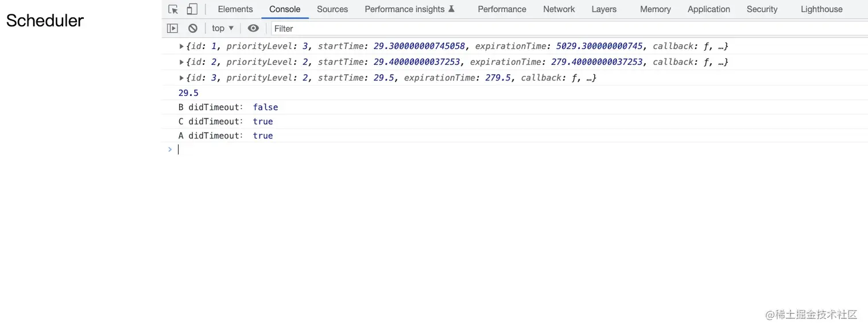The height and width of the screenshot is (331, 868).
Task: Switch to the Sources tab
Action: (x=332, y=9)
